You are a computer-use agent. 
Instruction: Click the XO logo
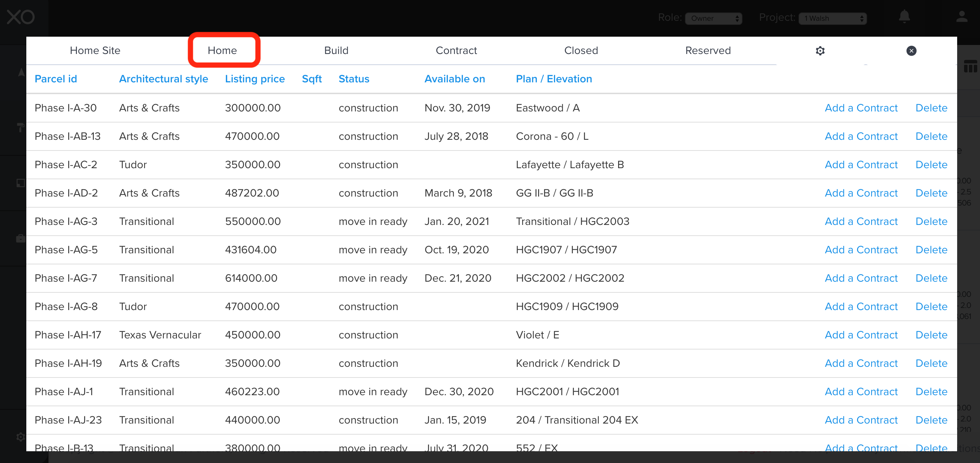point(20,17)
